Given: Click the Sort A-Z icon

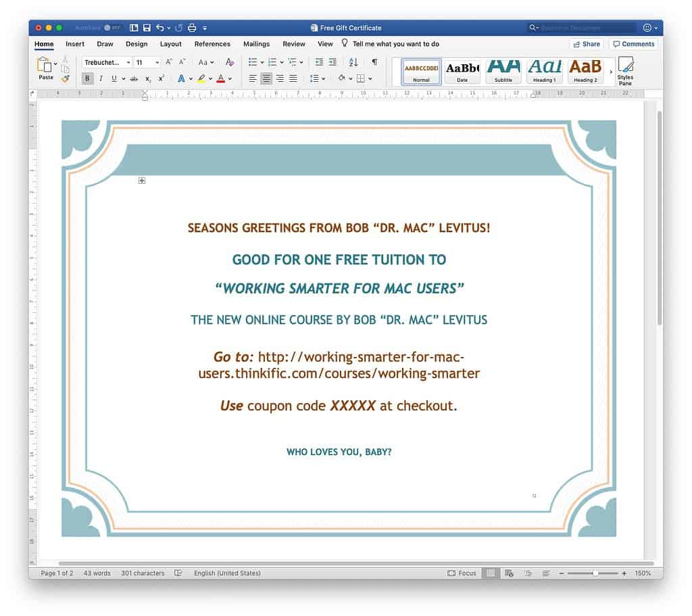Looking at the screenshot, I should click(353, 62).
